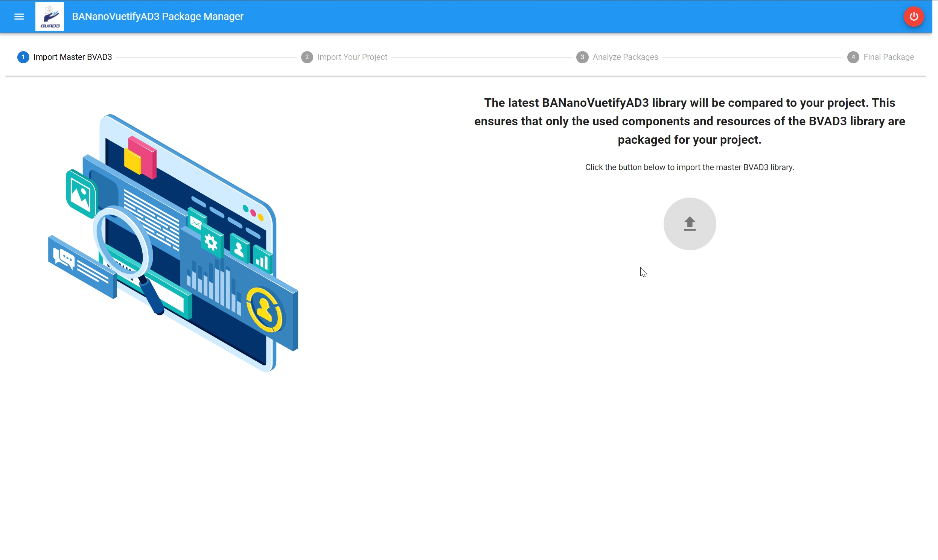Go to Import Master BVAD3 step label
938x560 pixels.
click(72, 57)
